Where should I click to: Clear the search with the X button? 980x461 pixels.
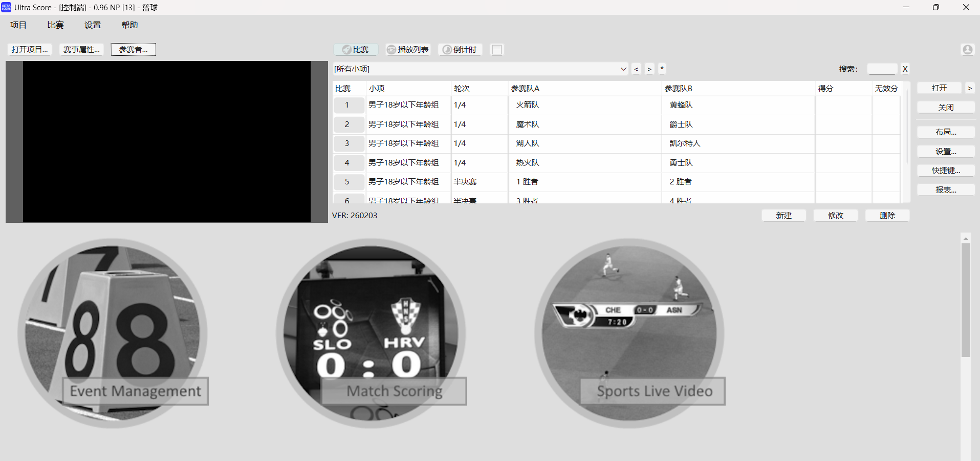(x=905, y=69)
